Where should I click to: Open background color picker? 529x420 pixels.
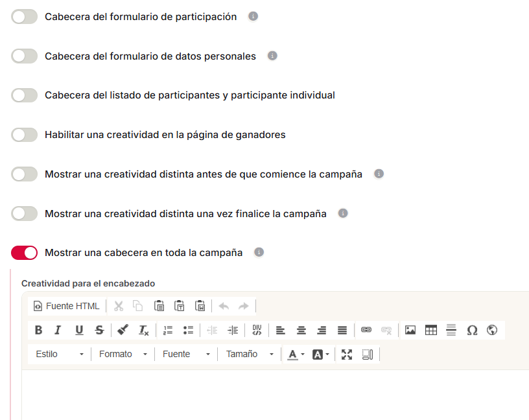320,355
